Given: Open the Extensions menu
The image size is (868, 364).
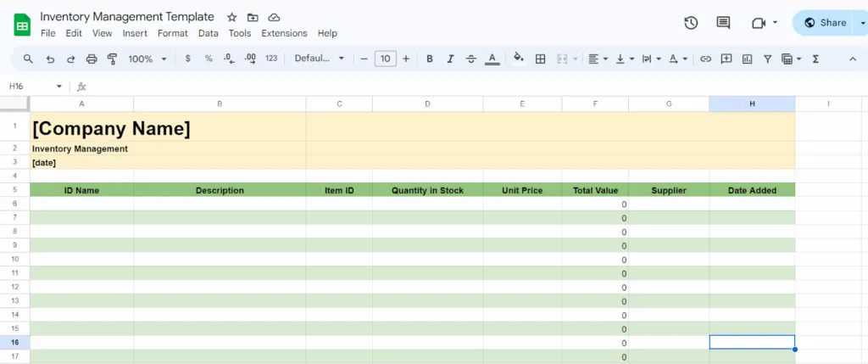Looking at the screenshot, I should 285,33.
